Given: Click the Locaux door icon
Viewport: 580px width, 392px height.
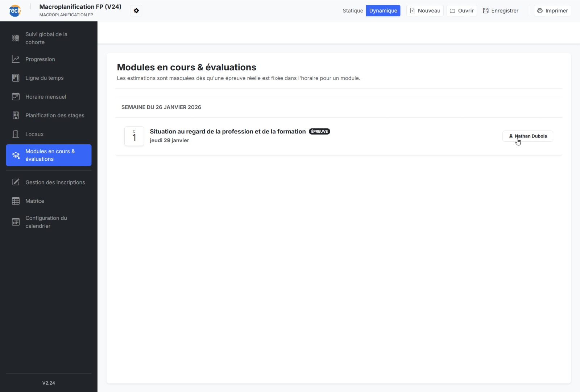Looking at the screenshot, I should tap(16, 134).
